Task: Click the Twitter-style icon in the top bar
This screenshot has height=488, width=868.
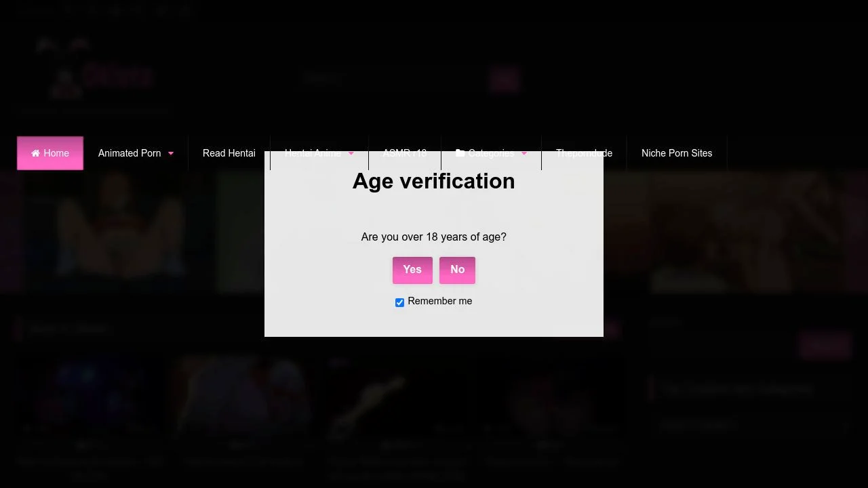Action: tap(93, 9)
